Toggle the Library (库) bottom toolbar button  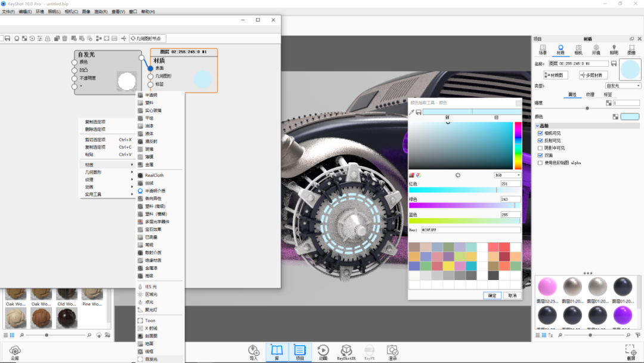(x=277, y=352)
